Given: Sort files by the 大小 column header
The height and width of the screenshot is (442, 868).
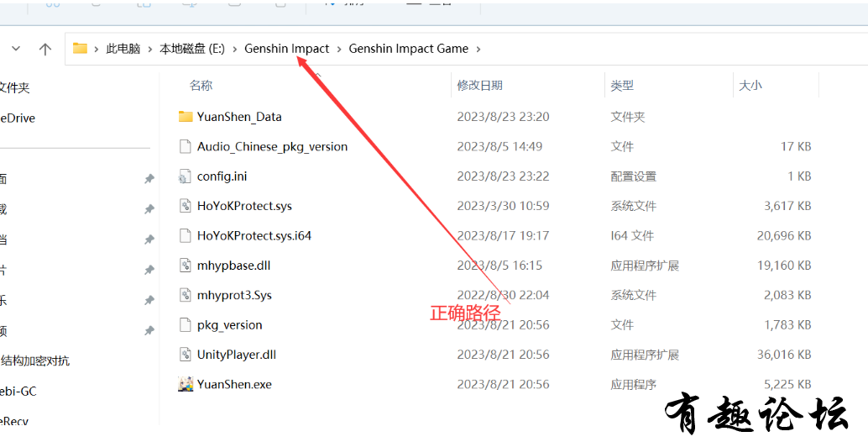Looking at the screenshot, I should (x=750, y=86).
